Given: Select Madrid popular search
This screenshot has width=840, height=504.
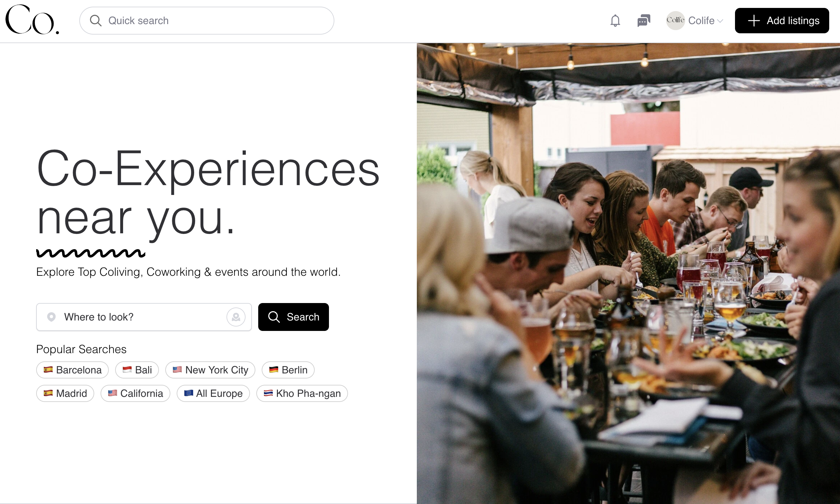Looking at the screenshot, I should tap(65, 393).
